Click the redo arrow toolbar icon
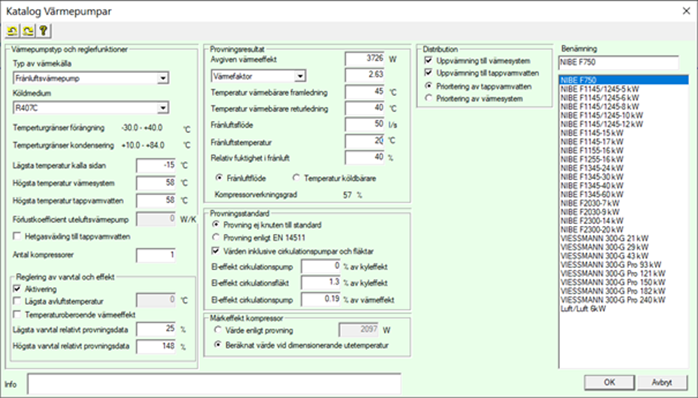The width and height of the screenshot is (698, 398). click(x=28, y=31)
